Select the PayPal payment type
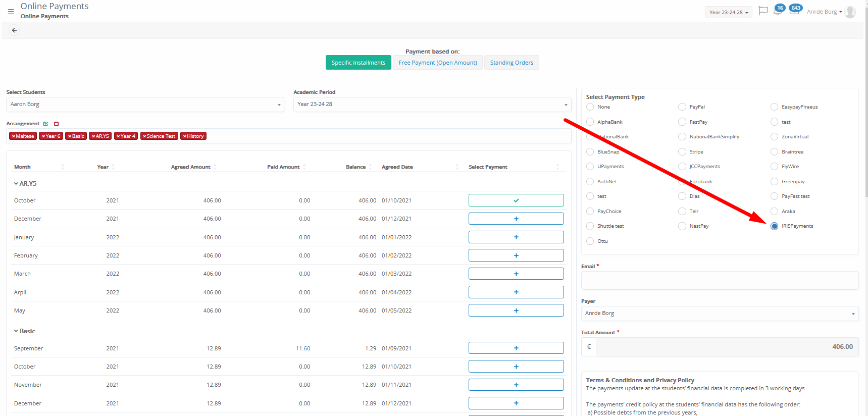 click(x=682, y=107)
